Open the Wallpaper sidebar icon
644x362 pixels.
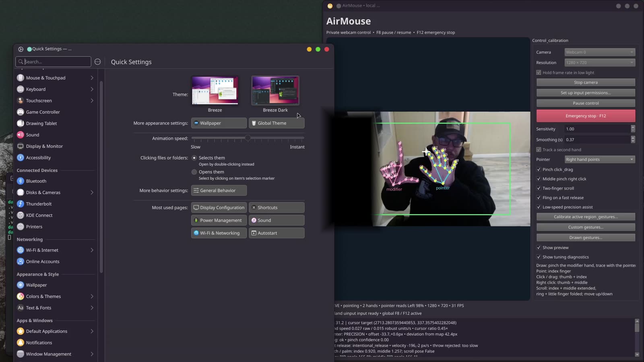[21, 285]
